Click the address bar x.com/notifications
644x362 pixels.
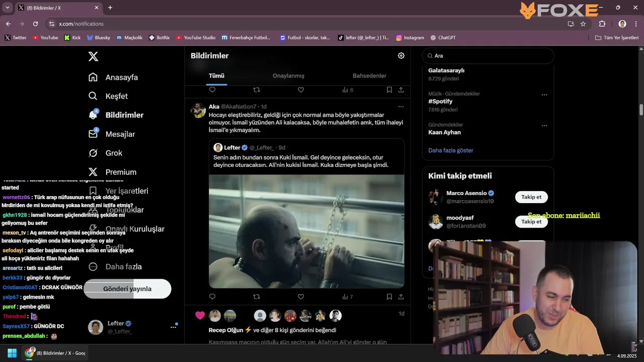[81, 24]
